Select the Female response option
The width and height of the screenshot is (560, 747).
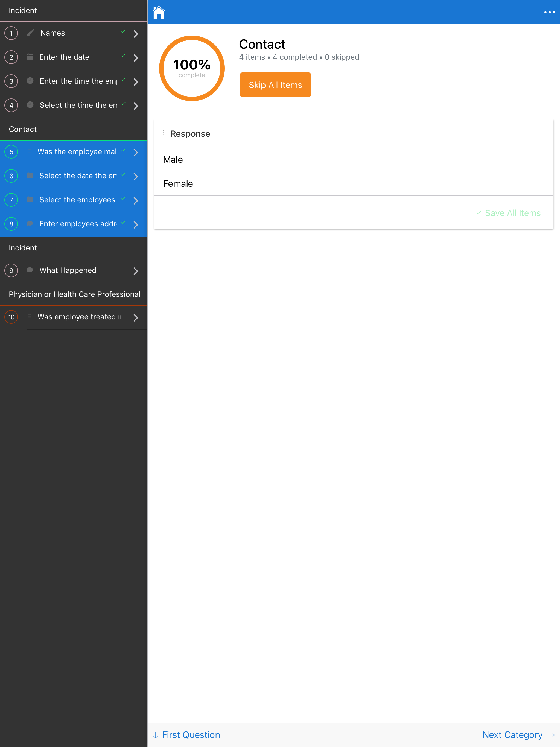tap(178, 184)
